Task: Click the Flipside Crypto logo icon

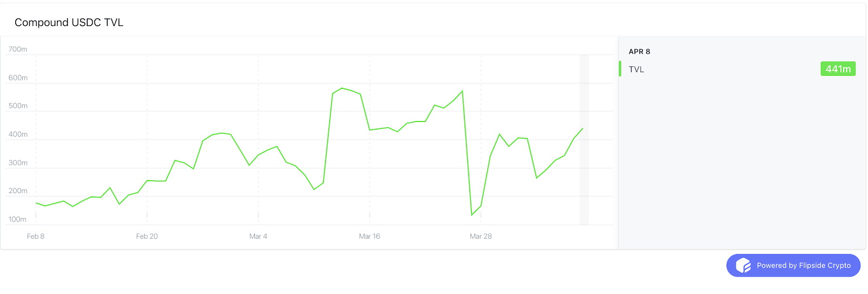Action: pyautogui.click(x=743, y=265)
